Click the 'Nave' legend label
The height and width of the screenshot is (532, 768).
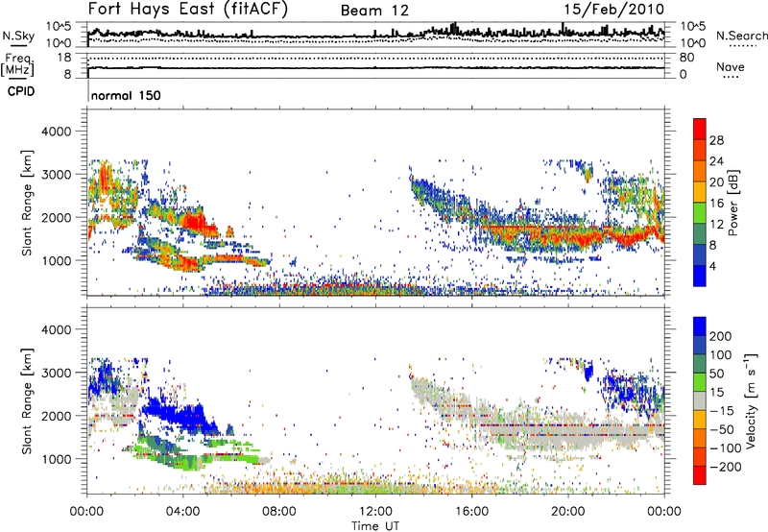[x=731, y=67]
